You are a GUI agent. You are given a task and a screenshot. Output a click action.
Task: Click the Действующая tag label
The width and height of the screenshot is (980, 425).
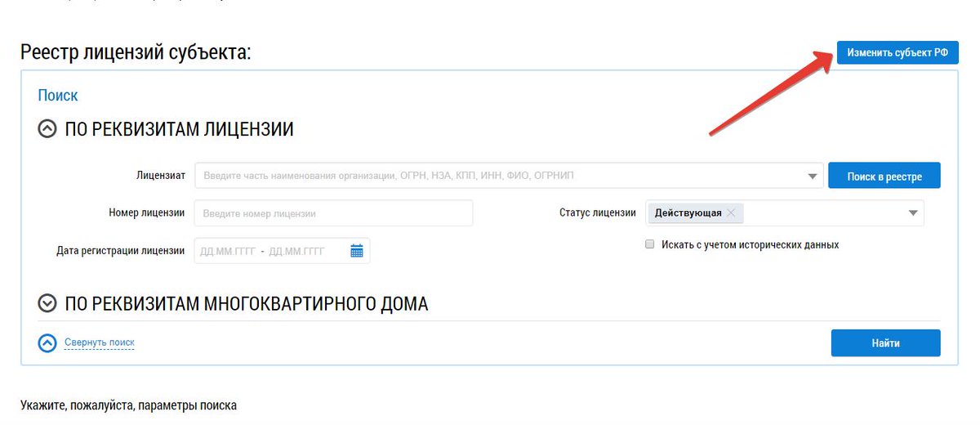click(x=688, y=212)
